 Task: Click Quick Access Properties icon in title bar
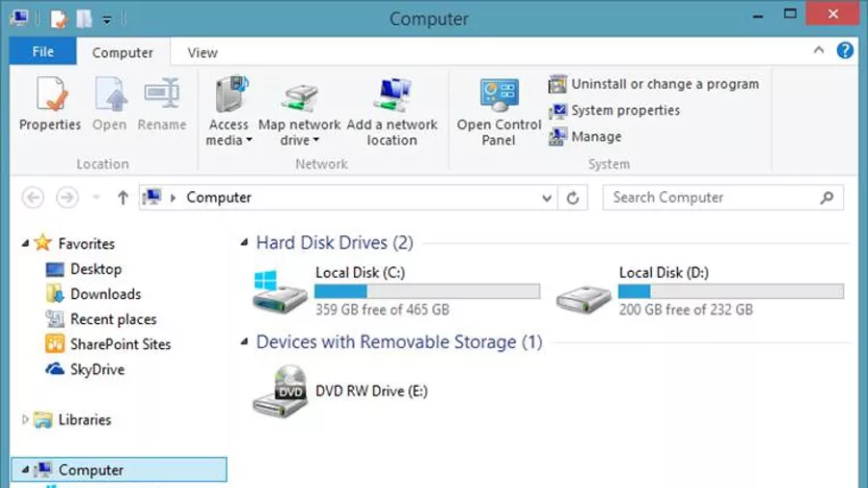[58, 19]
